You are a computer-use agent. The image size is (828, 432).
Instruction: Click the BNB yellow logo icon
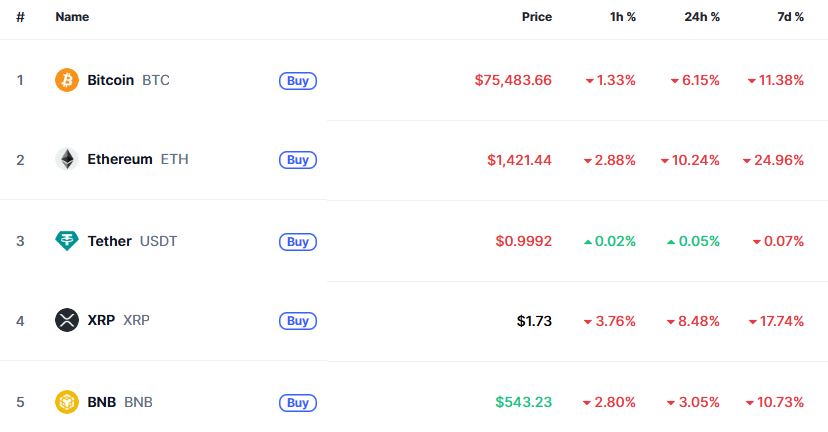tap(67, 402)
